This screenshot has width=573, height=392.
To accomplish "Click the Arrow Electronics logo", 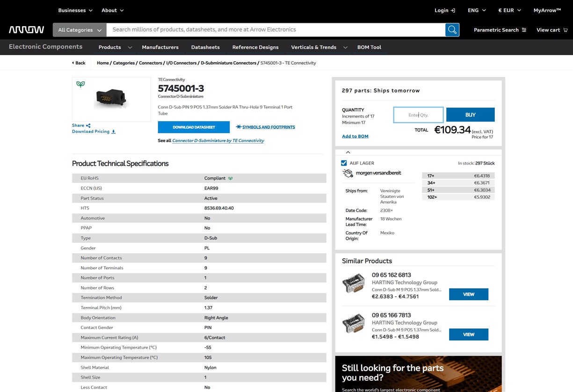I will pos(27,30).
